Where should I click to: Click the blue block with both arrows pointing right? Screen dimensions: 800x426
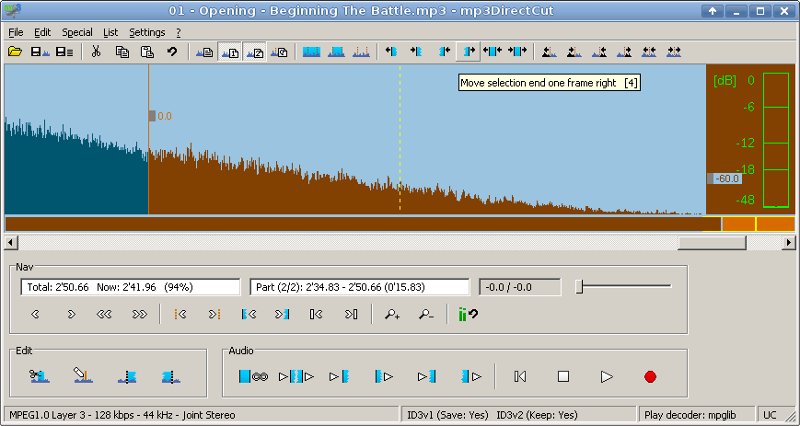coord(517,52)
